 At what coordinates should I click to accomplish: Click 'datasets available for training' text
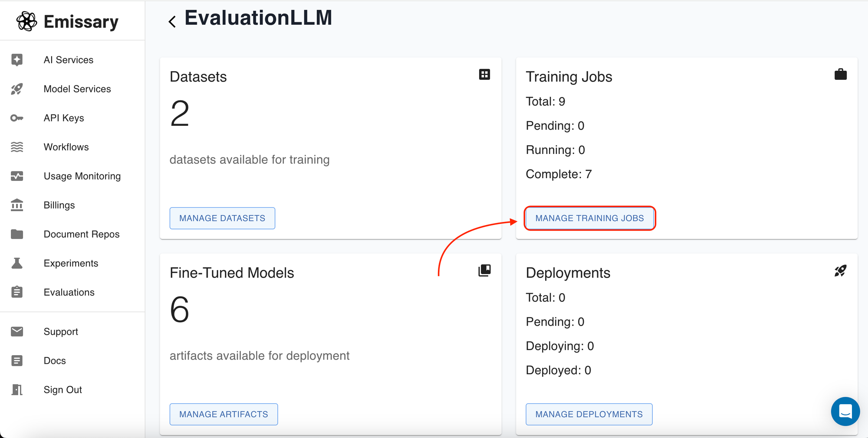click(250, 160)
